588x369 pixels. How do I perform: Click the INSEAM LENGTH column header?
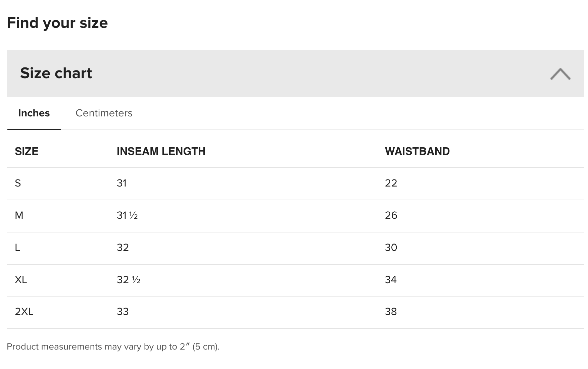(x=161, y=151)
